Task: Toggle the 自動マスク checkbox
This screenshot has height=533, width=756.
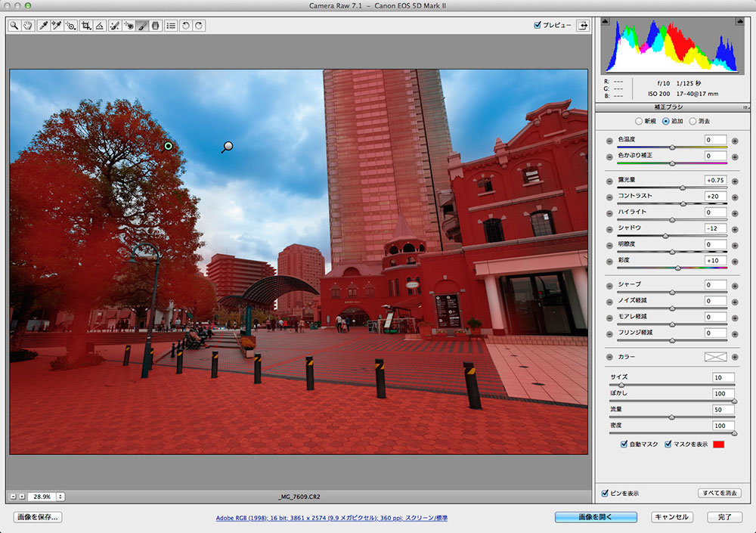Action: click(624, 444)
